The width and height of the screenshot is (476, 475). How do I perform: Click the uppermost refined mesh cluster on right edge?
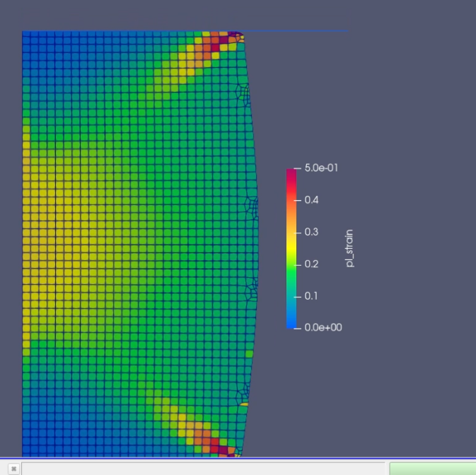(x=245, y=94)
